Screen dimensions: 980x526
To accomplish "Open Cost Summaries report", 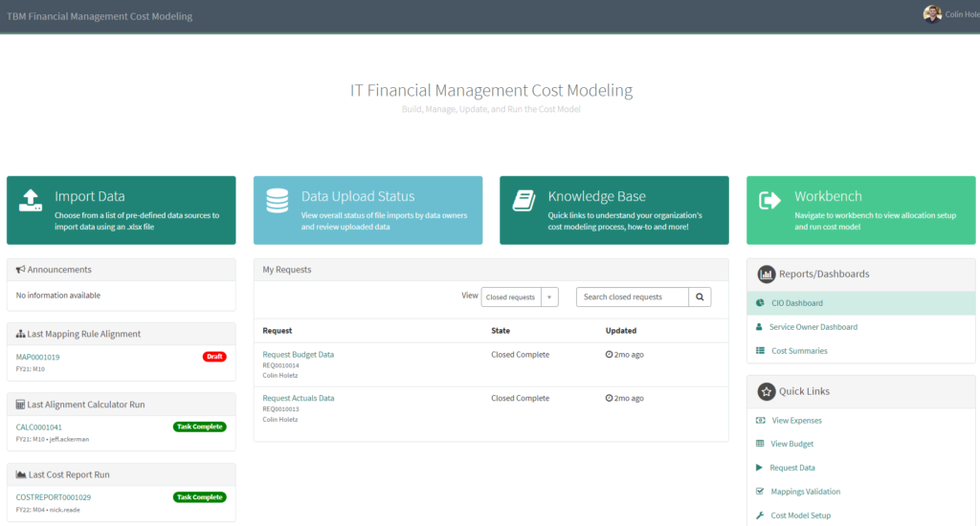I will (x=799, y=351).
